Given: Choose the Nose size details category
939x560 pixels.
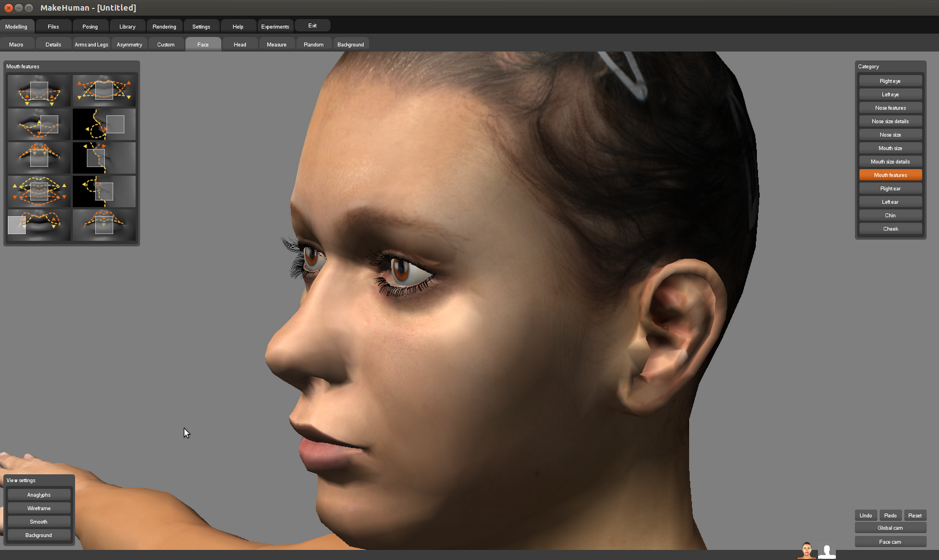Looking at the screenshot, I should tap(890, 121).
